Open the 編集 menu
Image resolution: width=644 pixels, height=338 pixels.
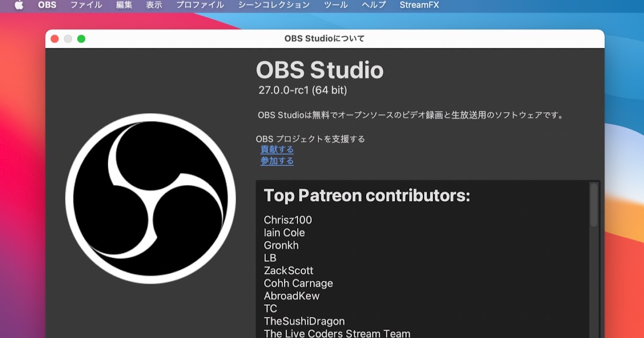124,5
